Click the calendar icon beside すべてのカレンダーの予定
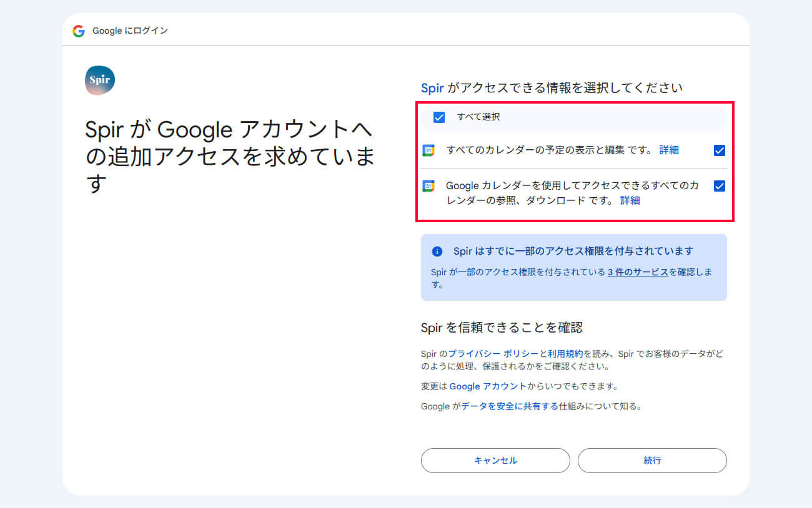The height and width of the screenshot is (508, 812). pos(428,150)
